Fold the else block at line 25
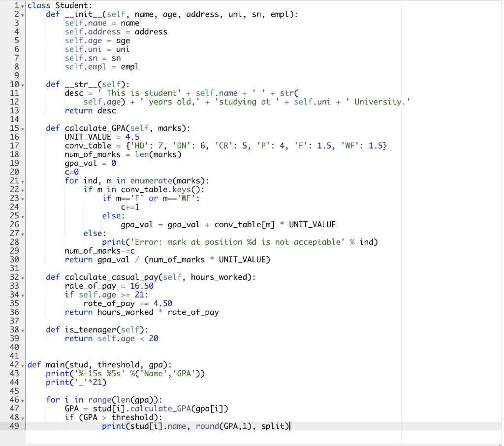The height and width of the screenshot is (446, 504). [x=22, y=216]
